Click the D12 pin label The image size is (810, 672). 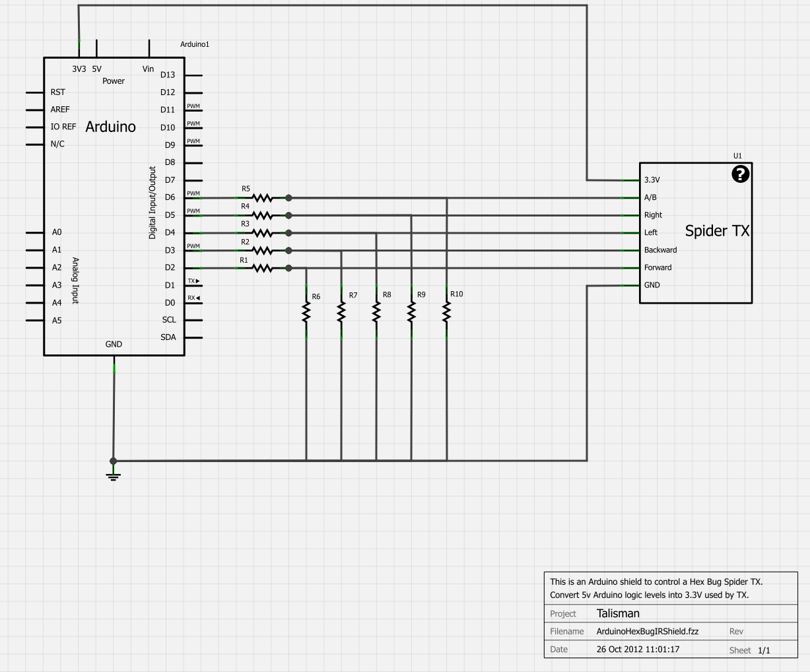(x=168, y=93)
